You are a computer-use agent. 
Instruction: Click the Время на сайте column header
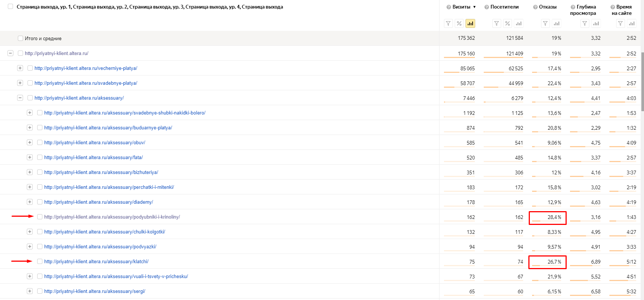tap(622, 10)
